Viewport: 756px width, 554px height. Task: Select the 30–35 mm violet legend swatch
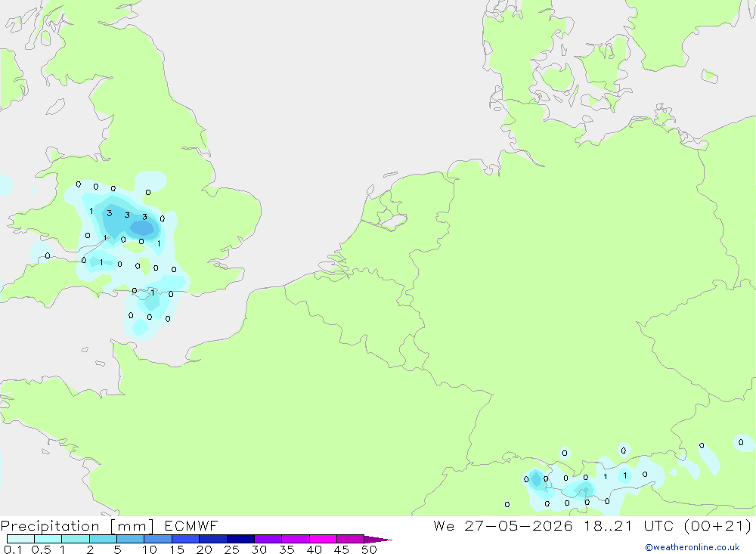pos(268,539)
